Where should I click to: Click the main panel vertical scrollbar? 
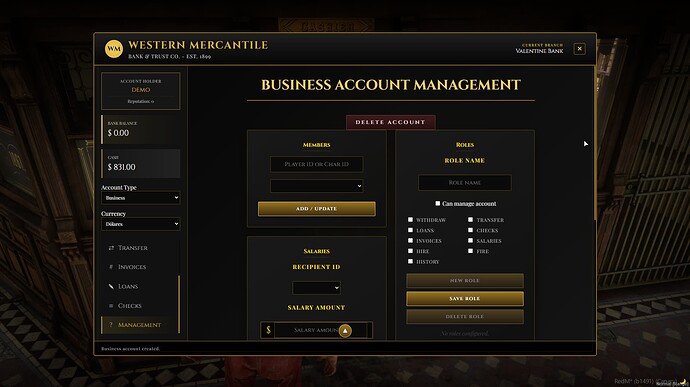coord(595,143)
